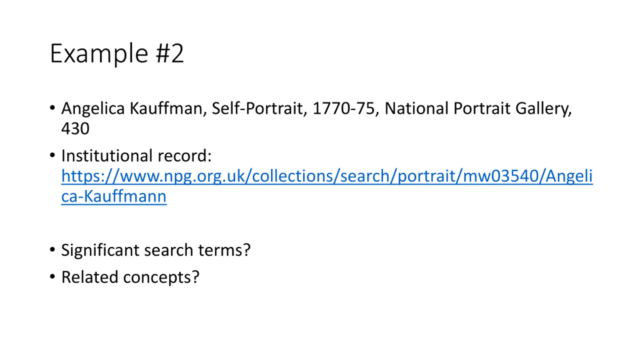Screen dimensions: 644x362
Task: Click the bullet marker before Related concepts
Action: pyautogui.click(x=52, y=277)
